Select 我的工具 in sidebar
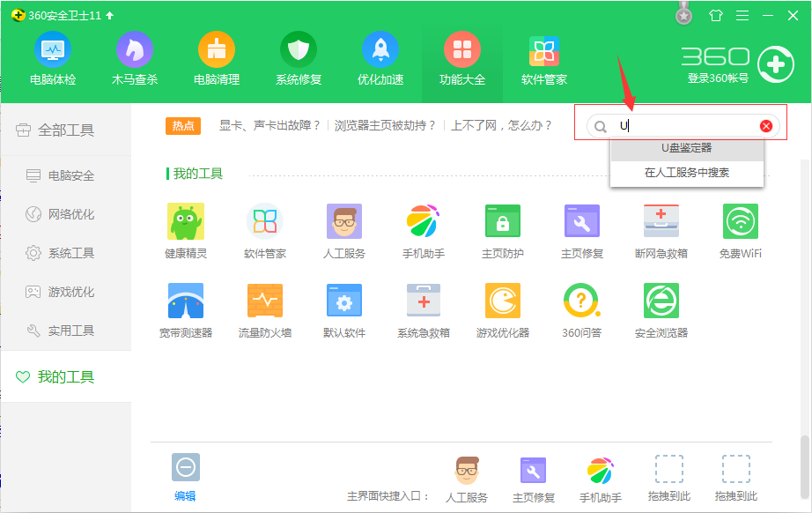812x513 pixels. click(x=66, y=376)
